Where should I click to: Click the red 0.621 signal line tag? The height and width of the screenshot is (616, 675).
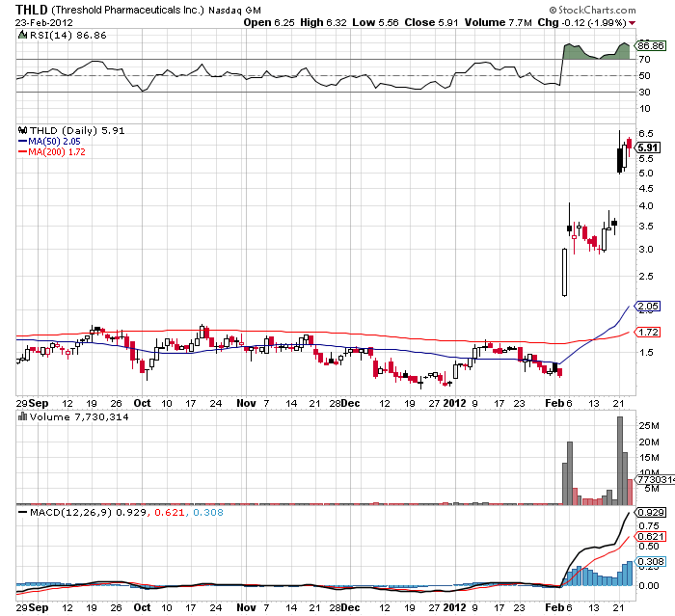click(648, 536)
